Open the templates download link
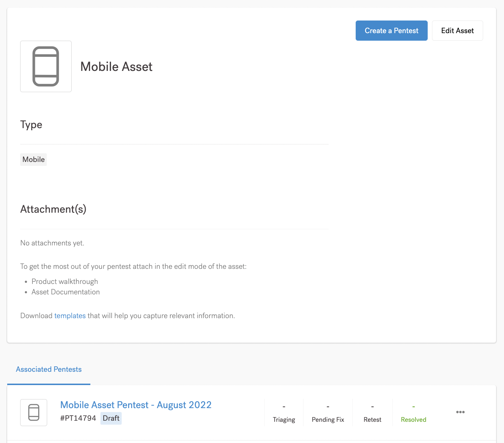The image size is (504, 443). pyautogui.click(x=70, y=316)
